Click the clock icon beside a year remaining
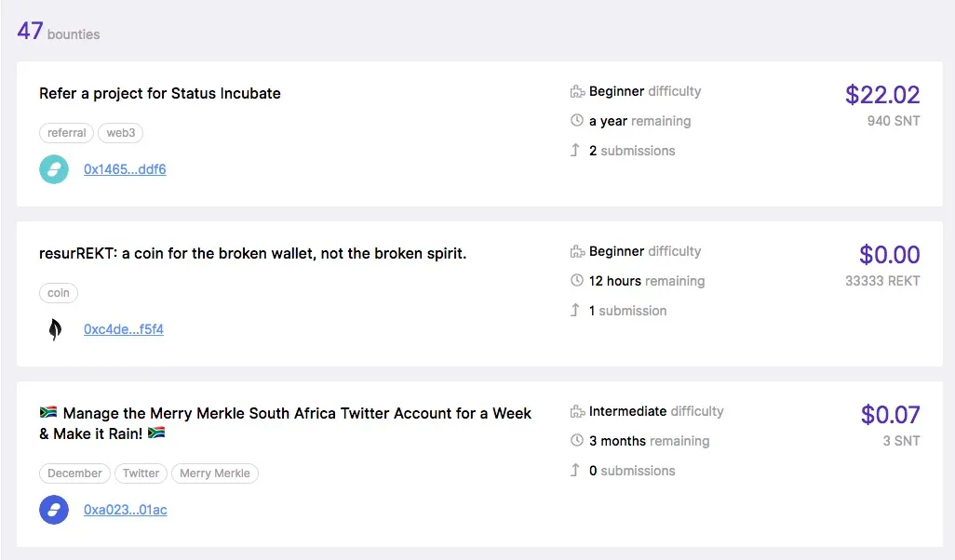 pyautogui.click(x=577, y=121)
